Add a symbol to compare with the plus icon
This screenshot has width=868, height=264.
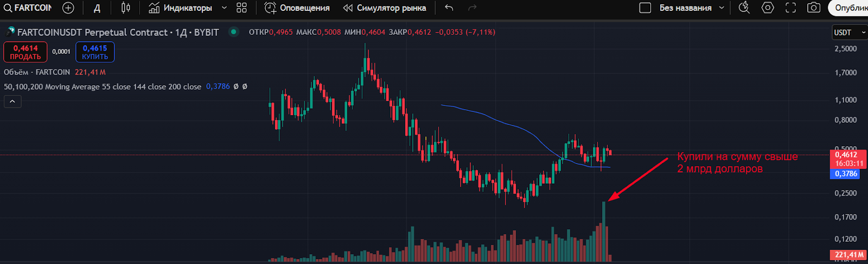click(68, 8)
